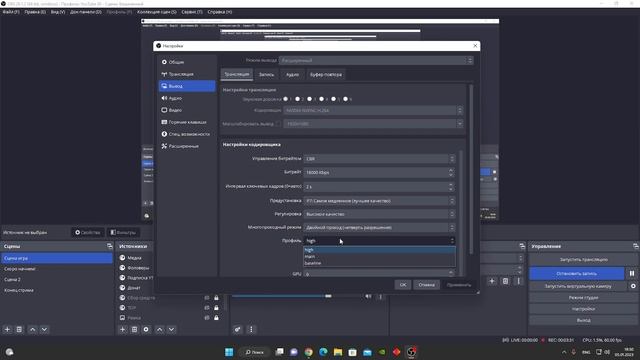
Task: Switch to the Аудио output tab
Action: click(292, 75)
